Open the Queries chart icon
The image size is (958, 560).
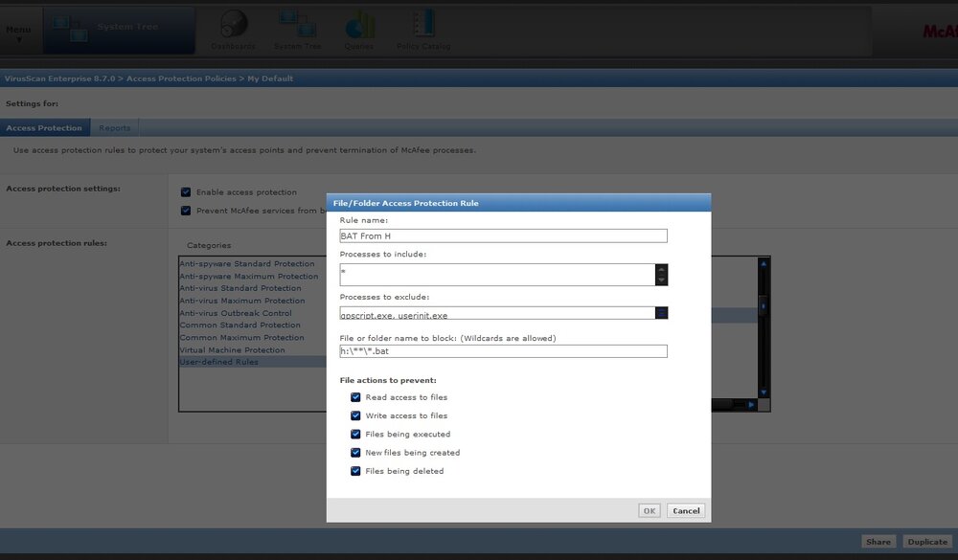359,30
